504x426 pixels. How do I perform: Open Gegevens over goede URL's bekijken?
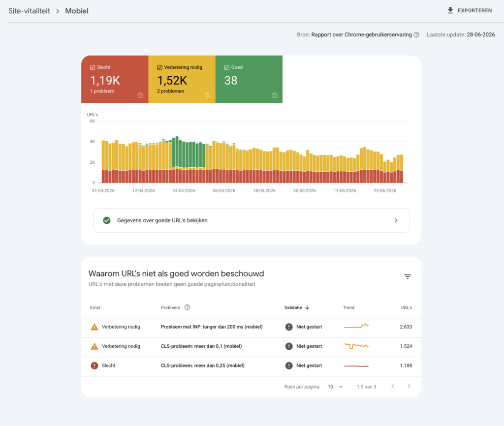pyautogui.click(x=252, y=220)
